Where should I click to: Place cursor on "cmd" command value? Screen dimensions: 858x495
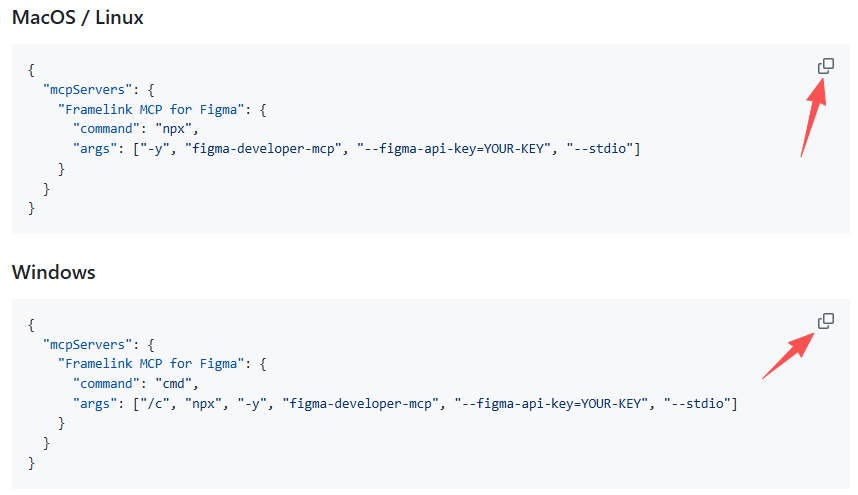[173, 384]
